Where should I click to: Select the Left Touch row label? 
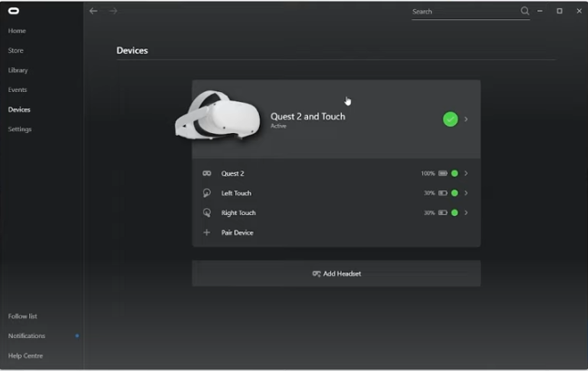[236, 193]
